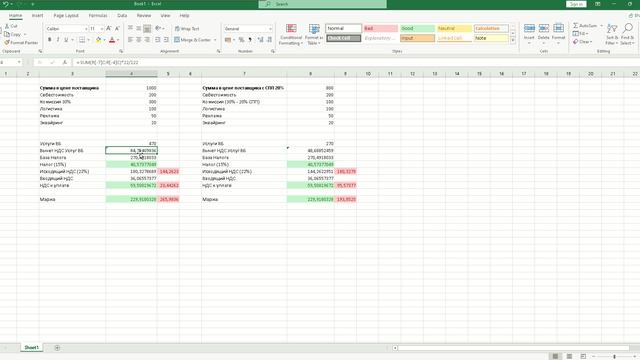Viewport: 640px width, 360px height.
Task: Apply cell borders icon
Action: click(x=82, y=40)
